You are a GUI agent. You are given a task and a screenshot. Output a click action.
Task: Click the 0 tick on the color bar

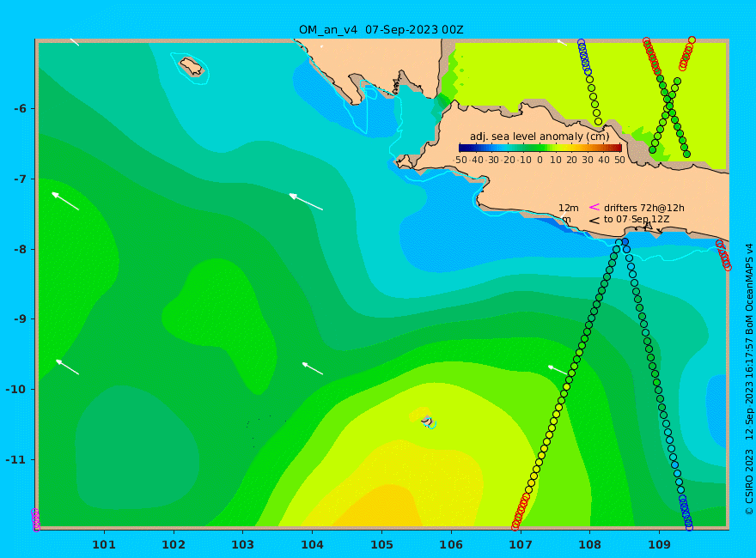[x=540, y=160]
